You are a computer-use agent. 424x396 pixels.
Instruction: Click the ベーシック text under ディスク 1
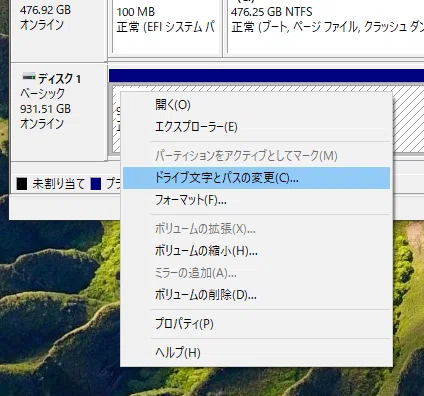[x=42, y=94]
